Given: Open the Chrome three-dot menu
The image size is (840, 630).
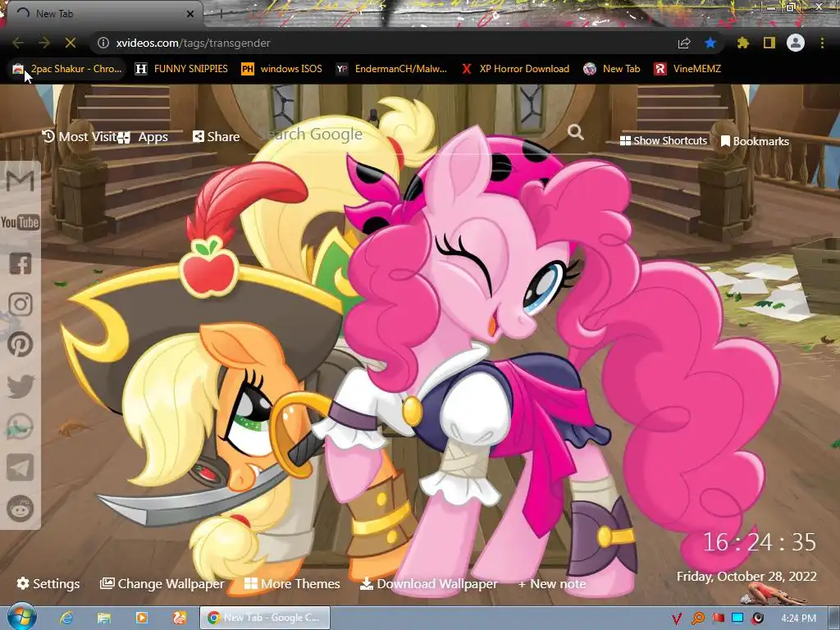Looking at the screenshot, I should [x=822, y=43].
